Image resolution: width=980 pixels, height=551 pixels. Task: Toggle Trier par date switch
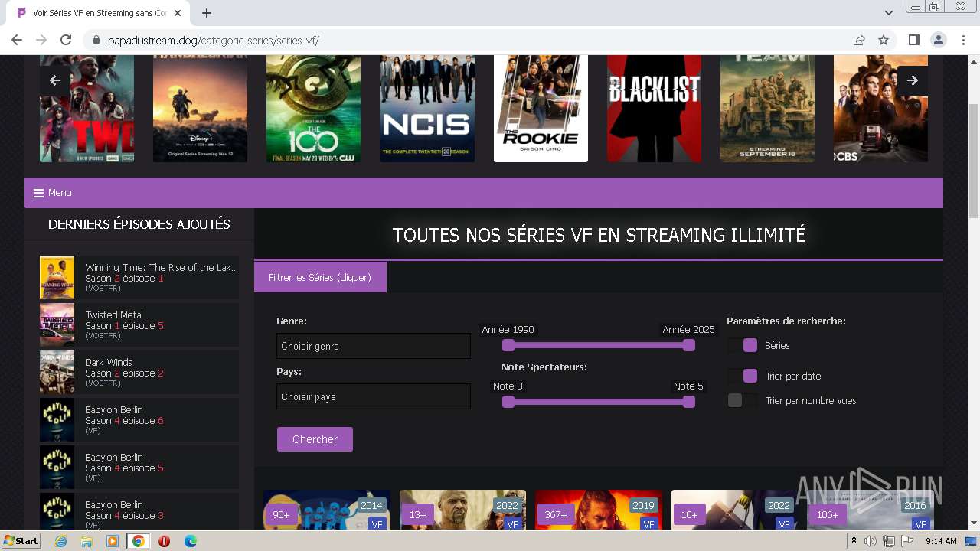point(742,376)
